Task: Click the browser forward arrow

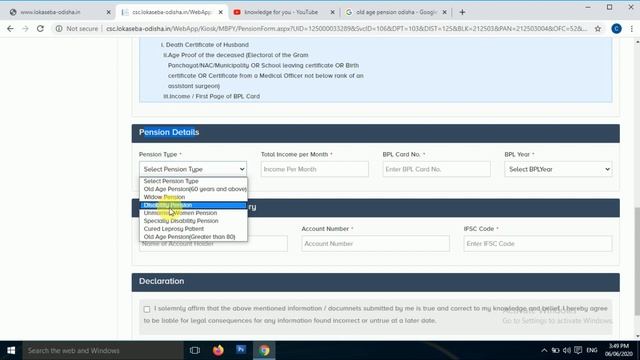Action: 25,29
